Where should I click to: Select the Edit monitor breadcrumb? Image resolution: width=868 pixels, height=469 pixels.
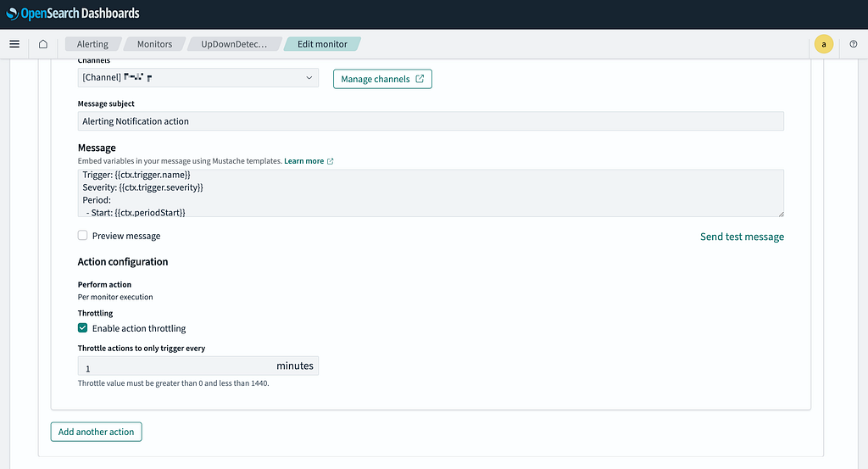coord(322,44)
